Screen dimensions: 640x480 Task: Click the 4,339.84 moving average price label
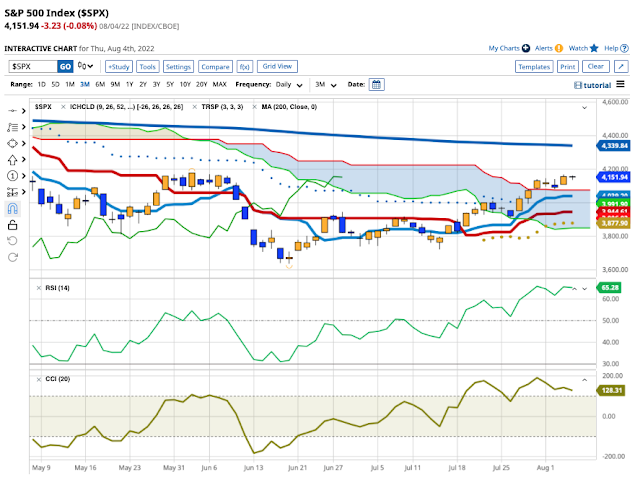613,146
